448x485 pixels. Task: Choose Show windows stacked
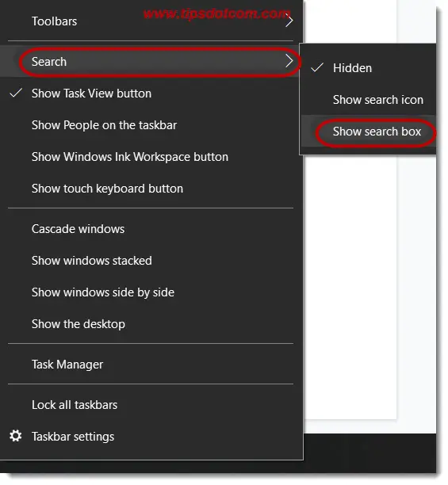[151, 261]
